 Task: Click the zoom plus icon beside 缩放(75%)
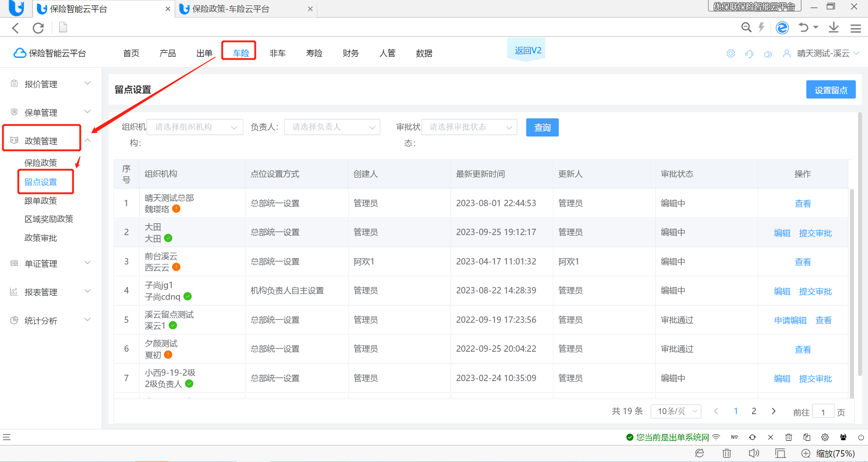806,453
